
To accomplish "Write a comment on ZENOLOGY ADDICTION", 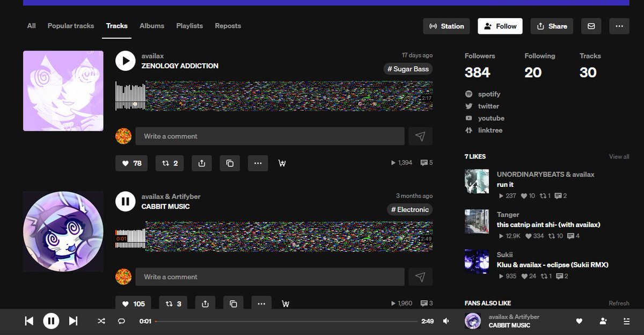I will coord(270,136).
